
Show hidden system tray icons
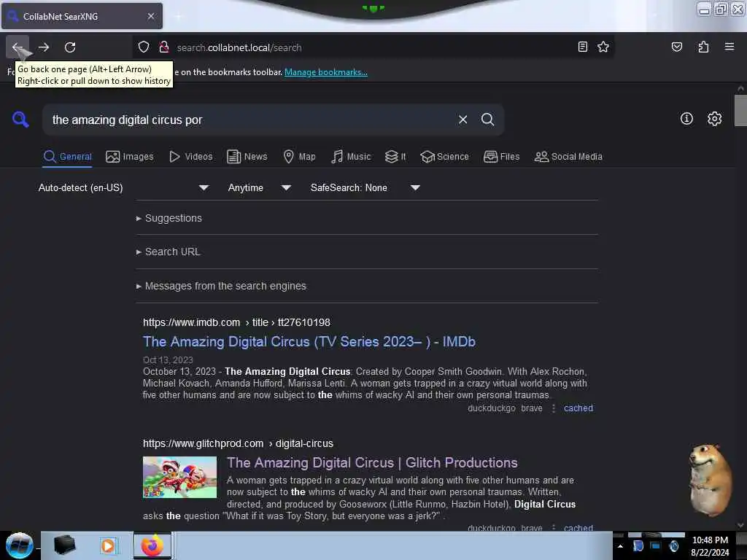pyautogui.click(x=620, y=546)
